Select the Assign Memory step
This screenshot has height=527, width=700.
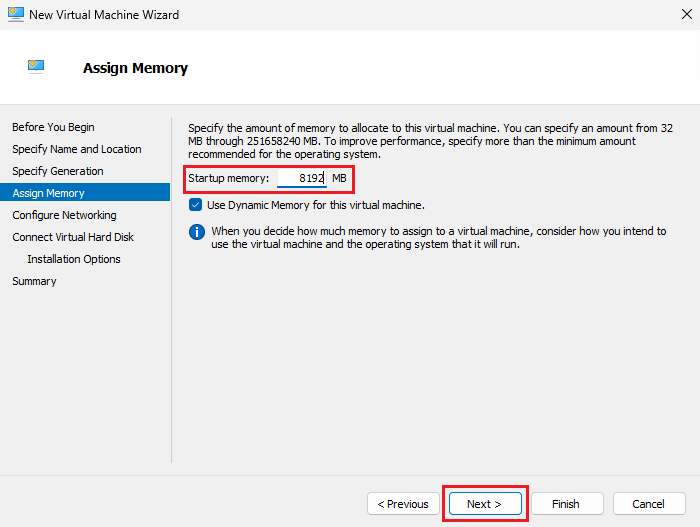(x=48, y=193)
